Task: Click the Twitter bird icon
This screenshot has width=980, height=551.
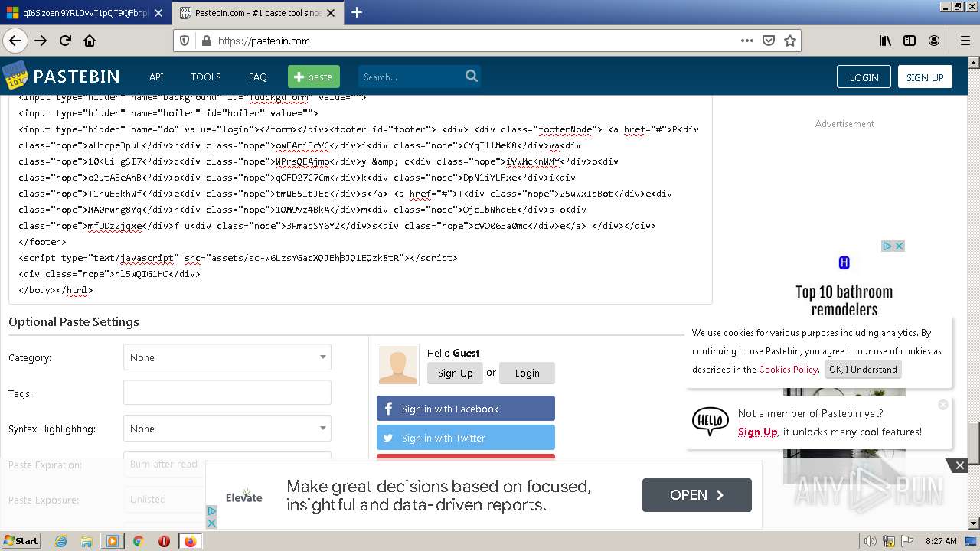Action: (388, 438)
